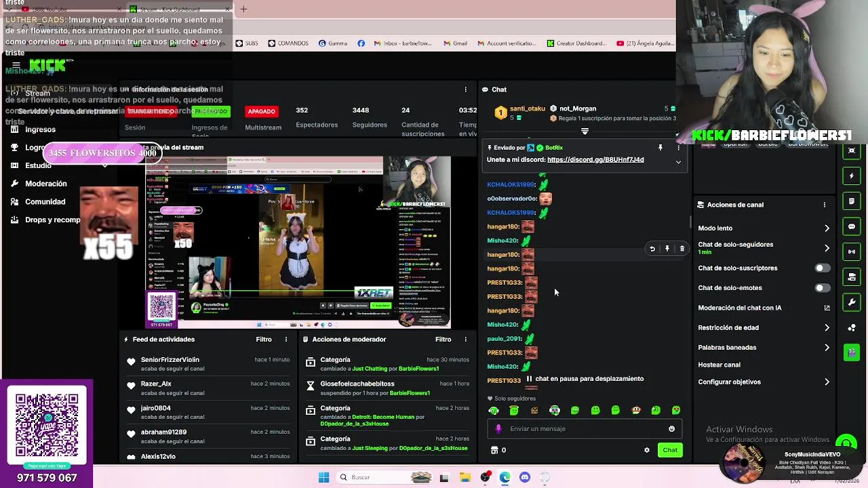868x488 pixels.
Task: Pin hangar180's chat message
Action: [667, 249]
